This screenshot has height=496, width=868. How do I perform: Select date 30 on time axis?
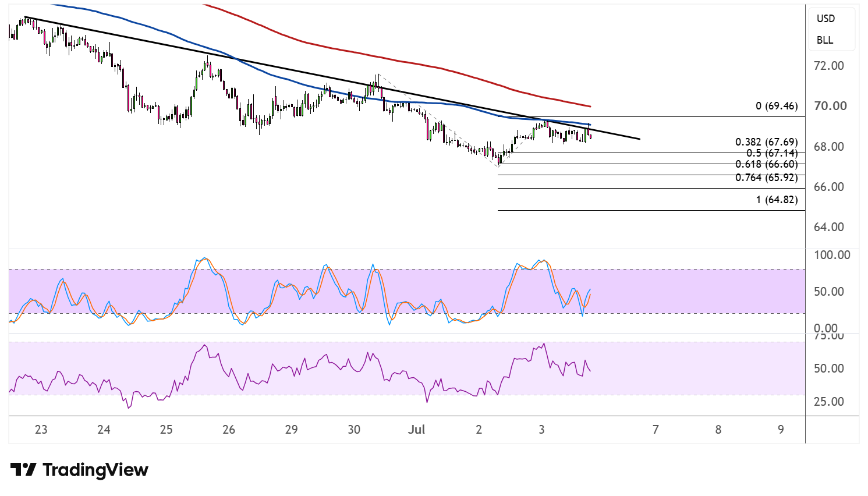pyautogui.click(x=354, y=430)
